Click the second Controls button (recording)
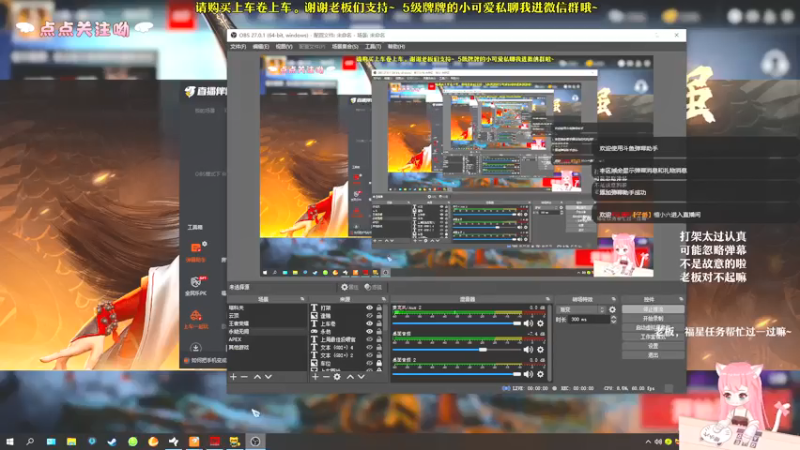 653,318
